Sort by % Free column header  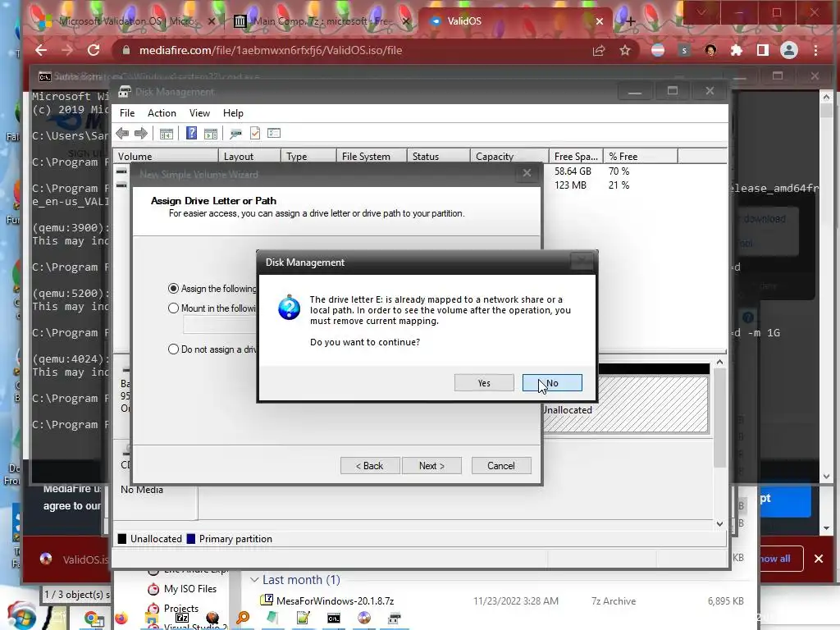(x=640, y=156)
